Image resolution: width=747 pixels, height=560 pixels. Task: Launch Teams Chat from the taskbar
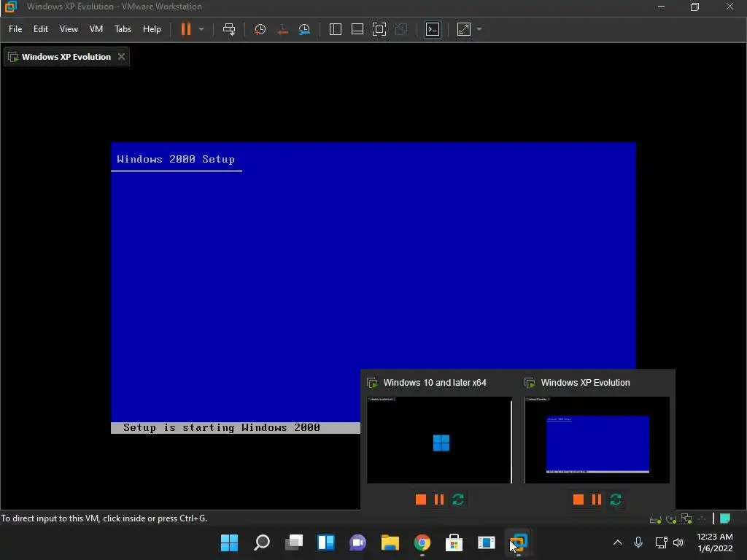[357, 542]
